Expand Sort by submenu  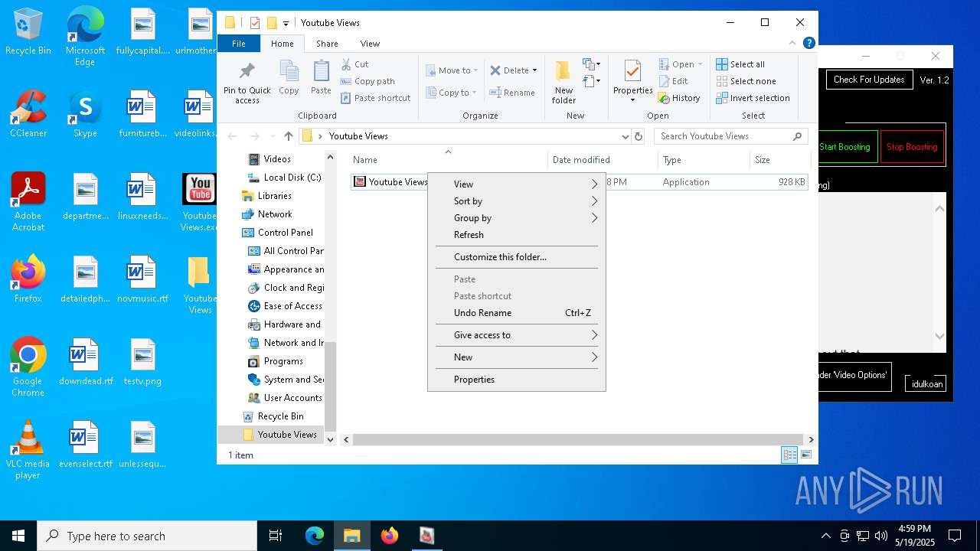pyautogui.click(x=517, y=201)
